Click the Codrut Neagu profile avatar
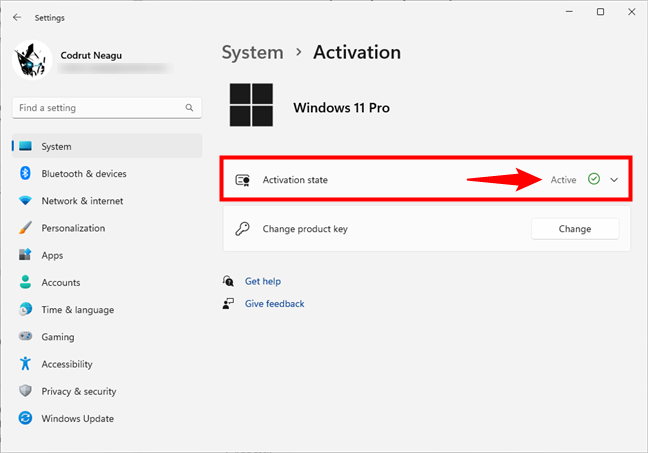The image size is (648, 453). (32, 60)
